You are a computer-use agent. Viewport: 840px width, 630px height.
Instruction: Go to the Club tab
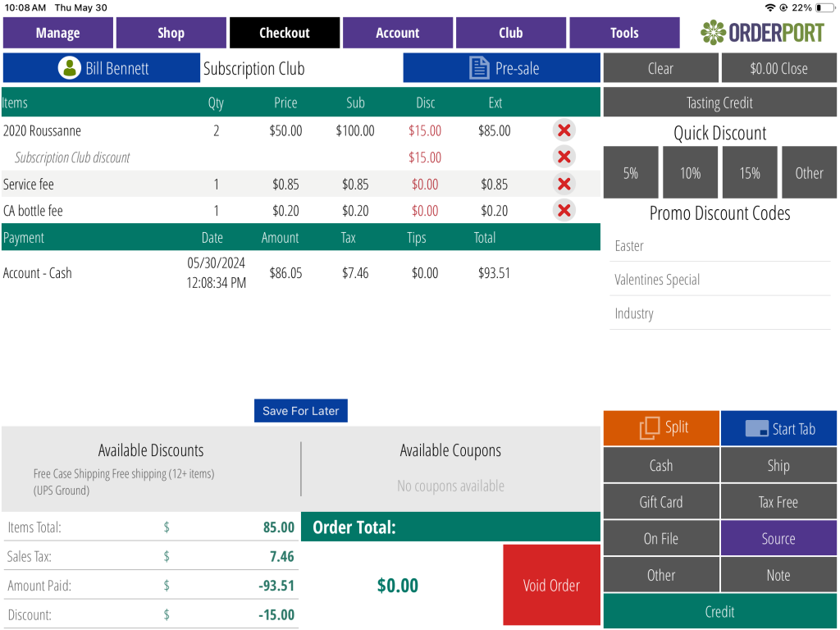[x=510, y=33]
